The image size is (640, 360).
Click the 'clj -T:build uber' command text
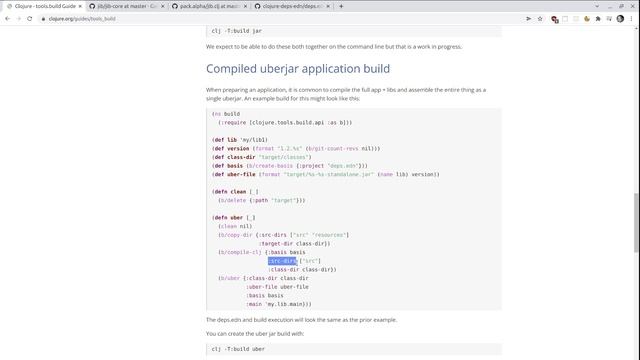[x=238, y=349]
